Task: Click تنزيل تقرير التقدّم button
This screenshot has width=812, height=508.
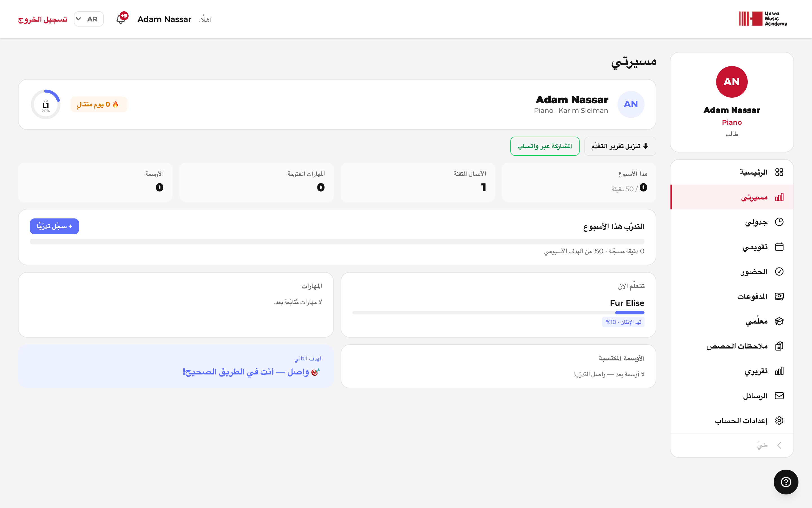Action: pyautogui.click(x=620, y=146)
